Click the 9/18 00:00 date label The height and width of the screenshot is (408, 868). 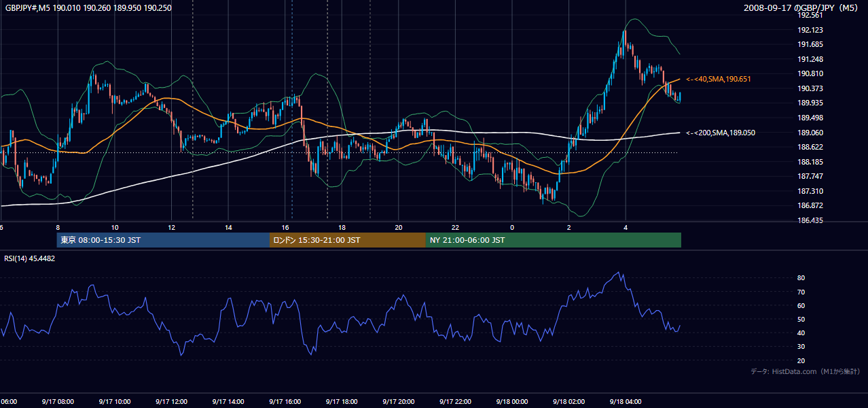coord(512,401)
